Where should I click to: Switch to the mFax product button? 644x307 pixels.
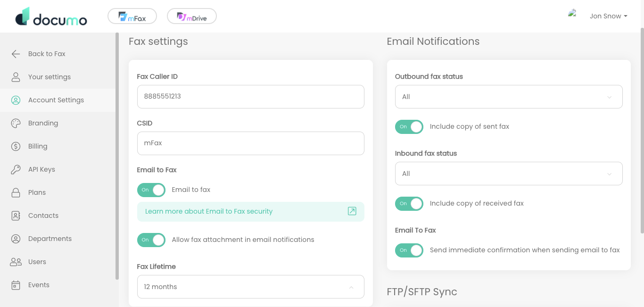point(132,17)
